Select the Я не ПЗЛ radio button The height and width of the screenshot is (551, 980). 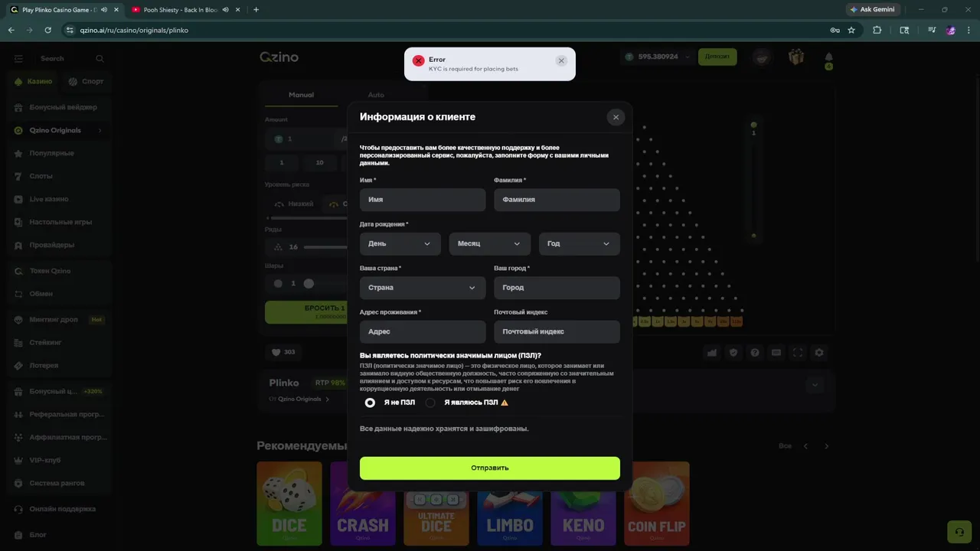pyautogui.click(x=370, y=403)
